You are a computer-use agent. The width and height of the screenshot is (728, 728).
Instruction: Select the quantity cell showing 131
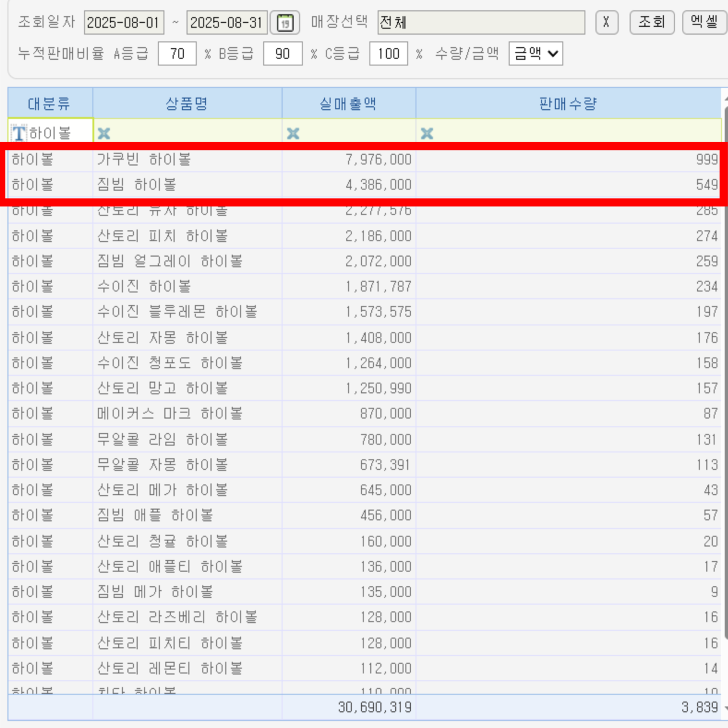pos(707,440)
